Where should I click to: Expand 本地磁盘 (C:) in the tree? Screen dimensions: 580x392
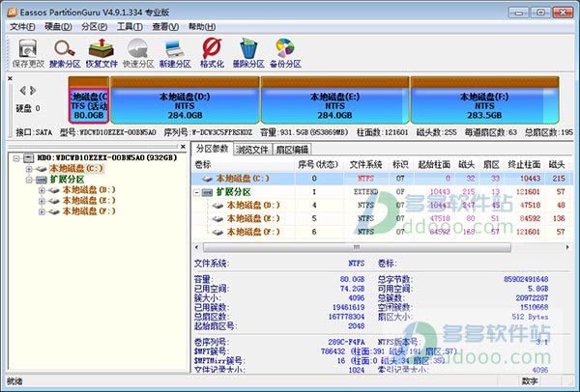pos(29,169)
